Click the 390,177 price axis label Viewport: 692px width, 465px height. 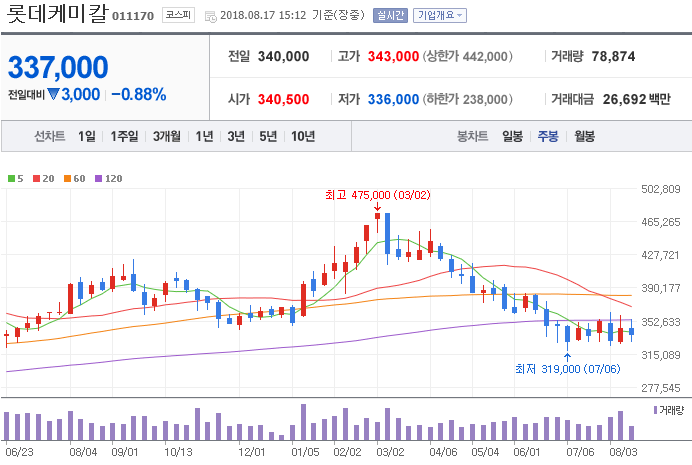pos(661,288)
